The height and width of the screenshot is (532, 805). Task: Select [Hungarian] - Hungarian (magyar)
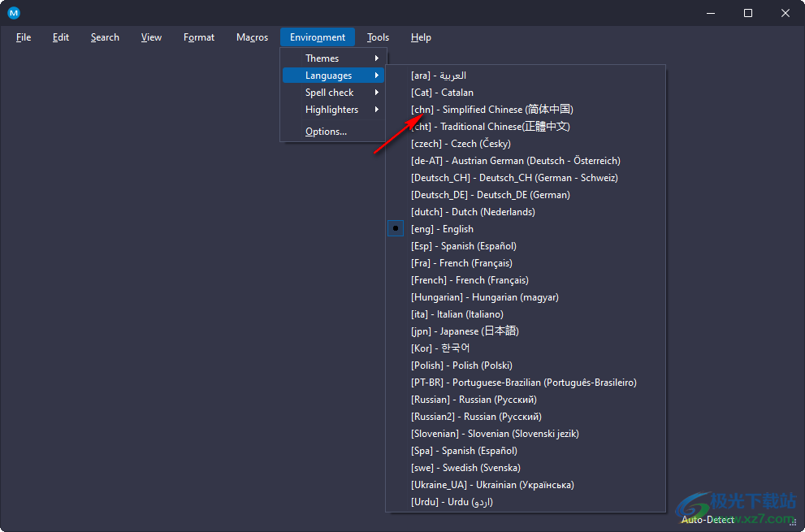click(x=526, y=296)
